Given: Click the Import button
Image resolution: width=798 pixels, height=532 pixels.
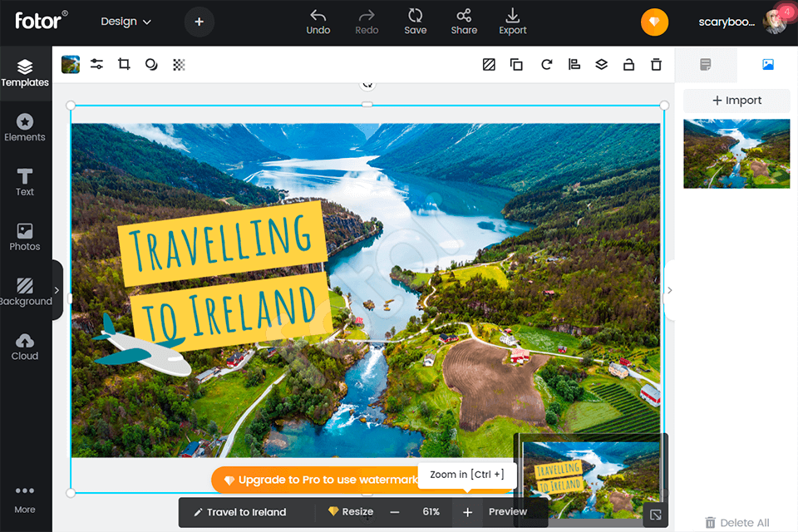Looking at the screenshot, I should pos(736,101).
